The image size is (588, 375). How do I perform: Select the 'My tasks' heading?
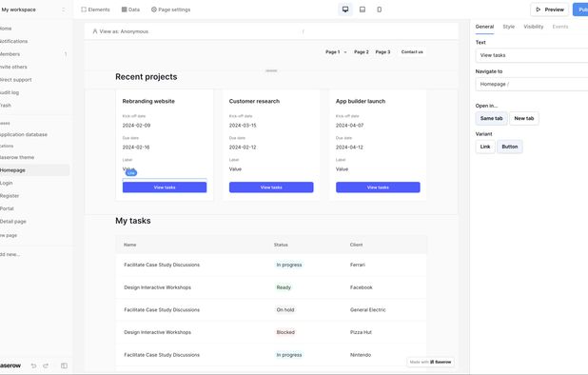coord(133,221)
